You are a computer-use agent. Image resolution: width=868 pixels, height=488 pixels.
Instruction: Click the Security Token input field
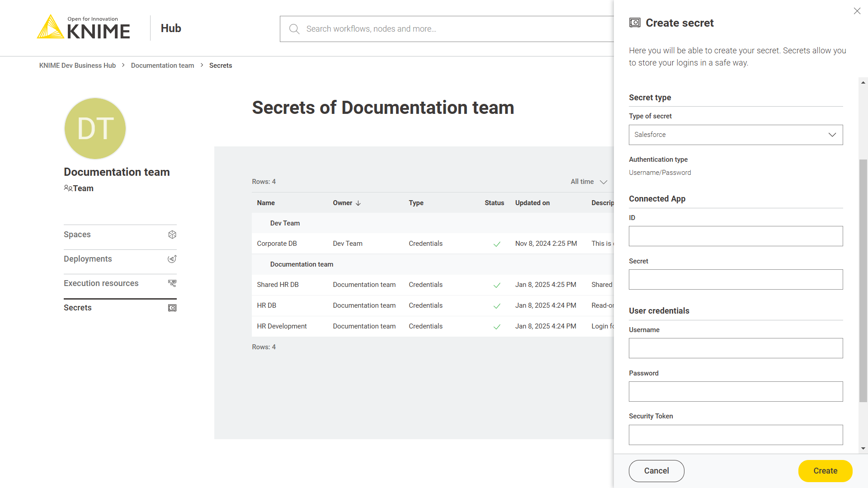736,435
